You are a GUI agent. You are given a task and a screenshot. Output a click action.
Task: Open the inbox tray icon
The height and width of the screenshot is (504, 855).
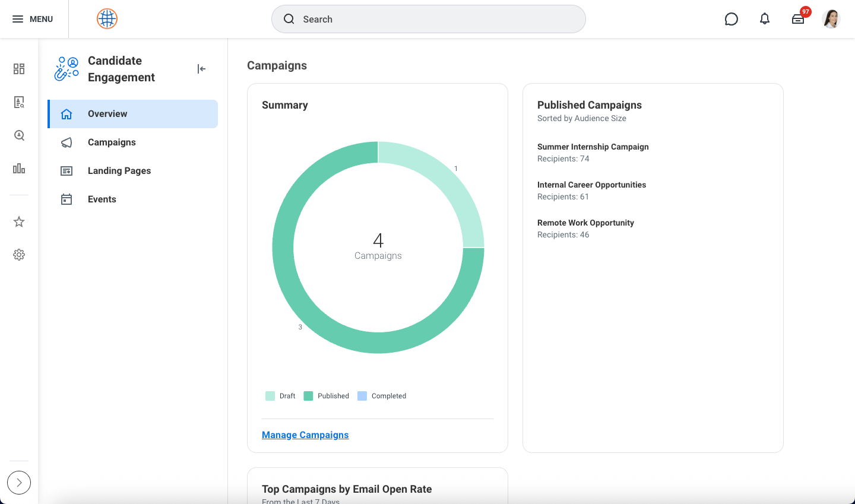tap(798, 19)
